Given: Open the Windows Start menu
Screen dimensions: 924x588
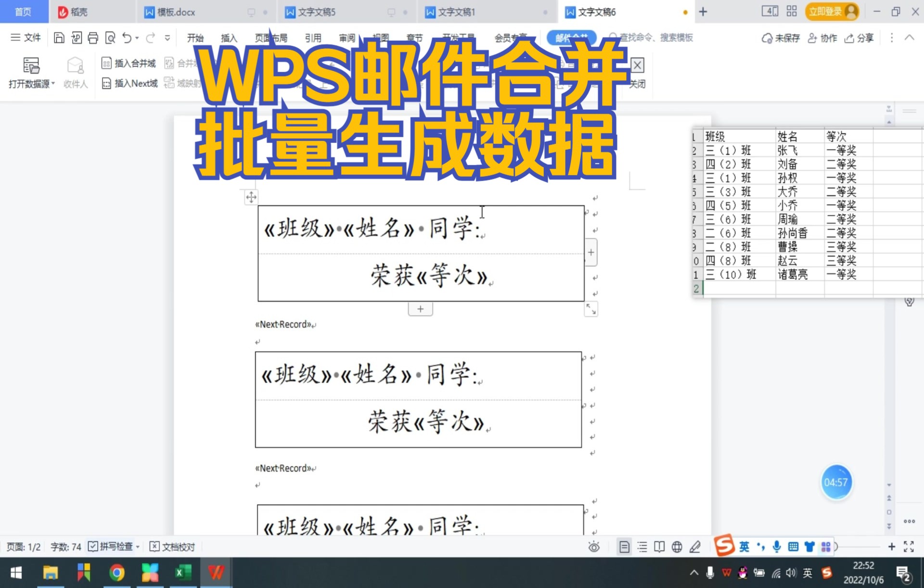Looking at the screenshot, I should pyautogui.click(x=16, y=573).
